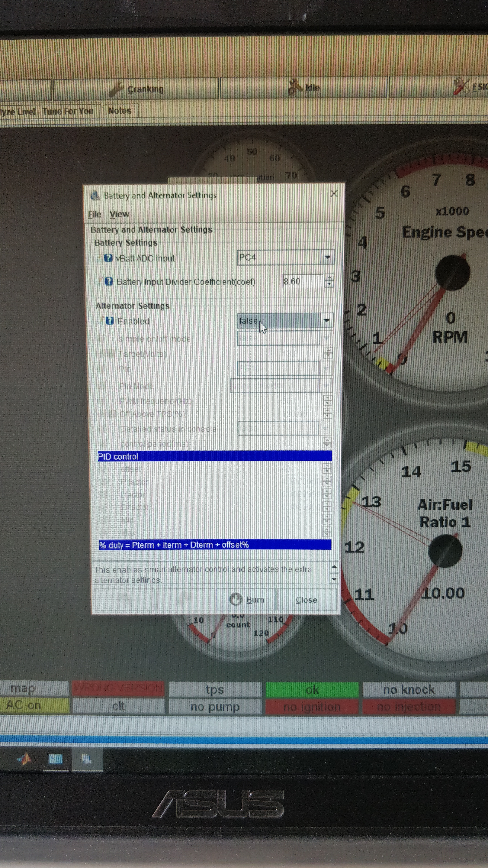
Task: Click the I factor stepper
Action: point(327,494)
